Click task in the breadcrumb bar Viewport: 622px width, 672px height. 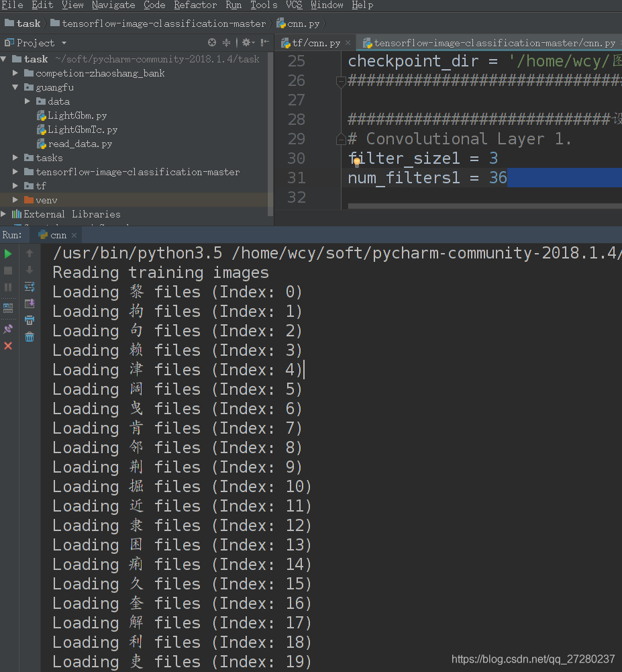point(23,23)
